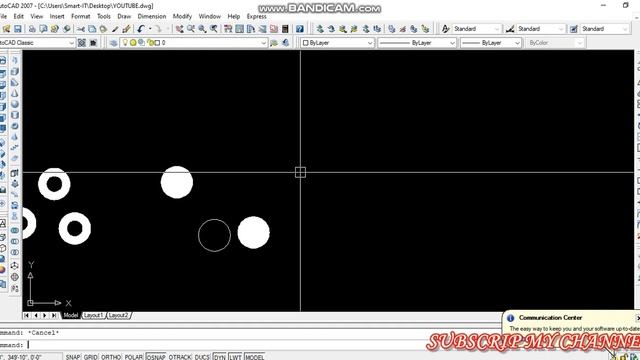Screen dimensions: 640x360
Task: Open the Layer Properties Manager icon
Action: pyautogui.click(x=113, y=42)
